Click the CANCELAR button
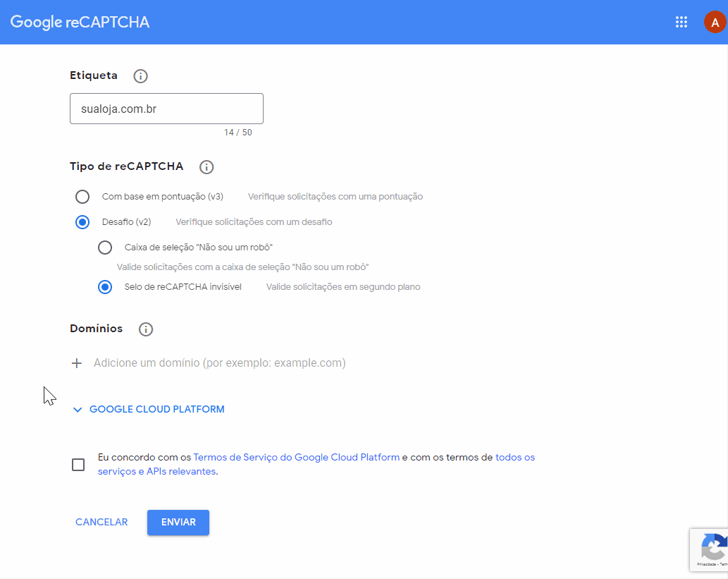 tap(101, 523)
